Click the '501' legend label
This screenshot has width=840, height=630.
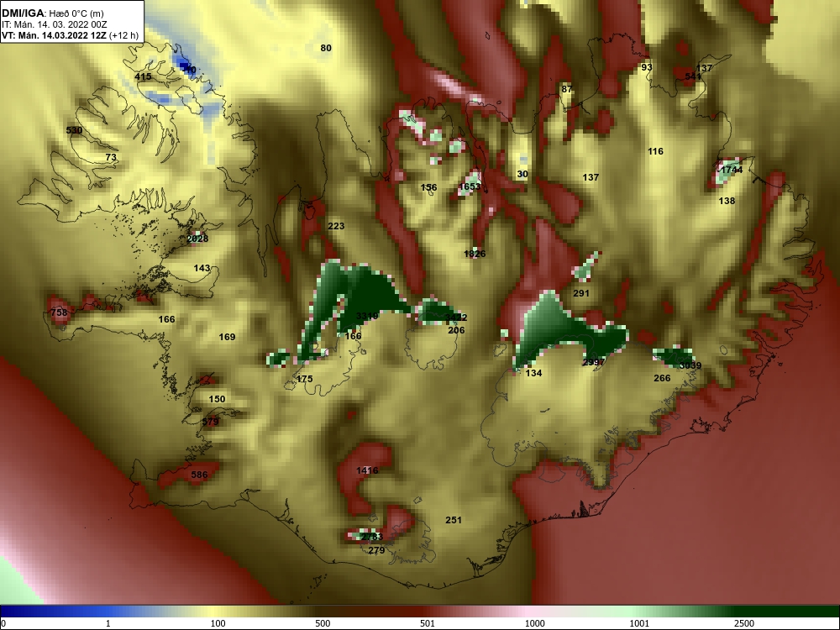(x=428, y=623)
